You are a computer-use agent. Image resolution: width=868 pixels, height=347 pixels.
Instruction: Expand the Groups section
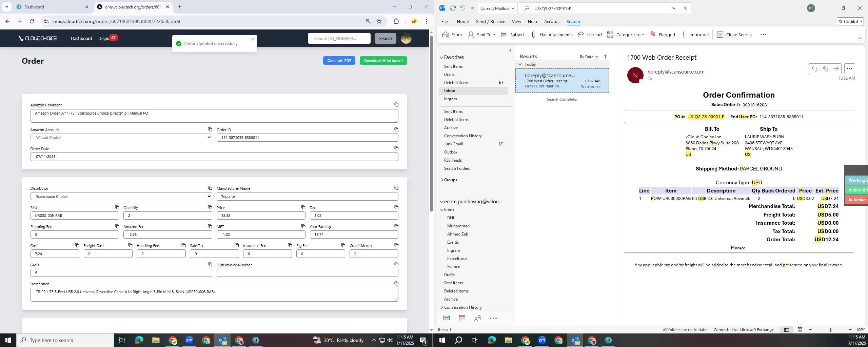pos(442,180)
